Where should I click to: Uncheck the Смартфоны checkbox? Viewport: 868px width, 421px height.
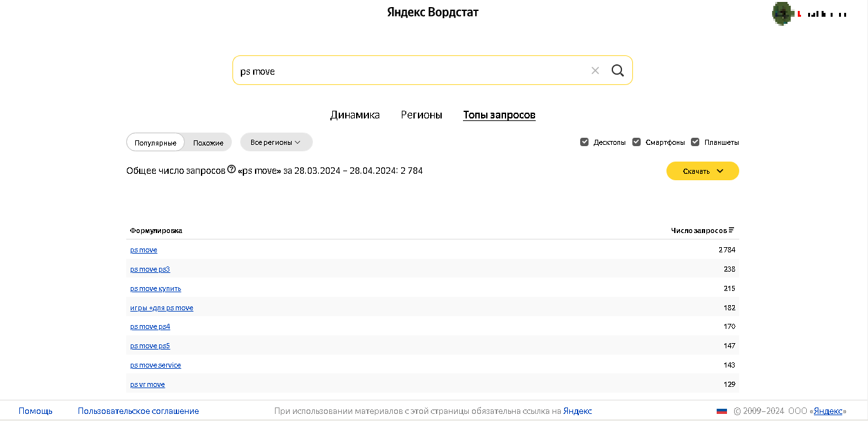(637, 142)
